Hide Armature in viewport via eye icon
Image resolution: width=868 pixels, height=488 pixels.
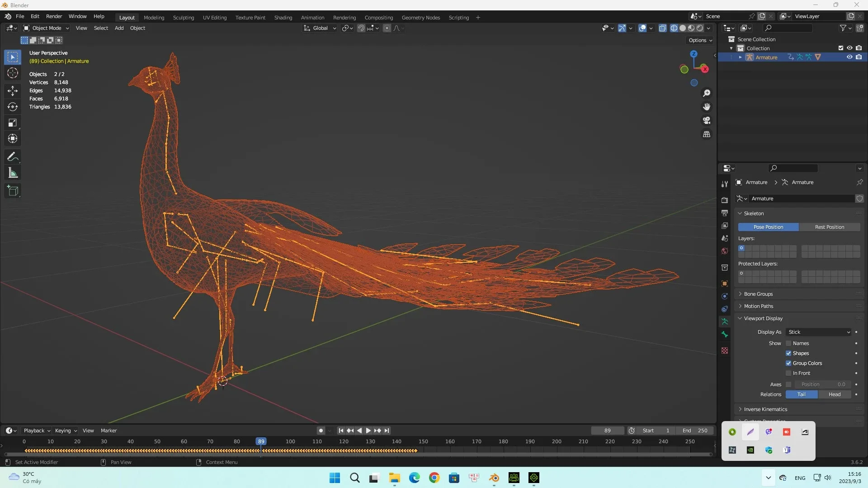849,57
